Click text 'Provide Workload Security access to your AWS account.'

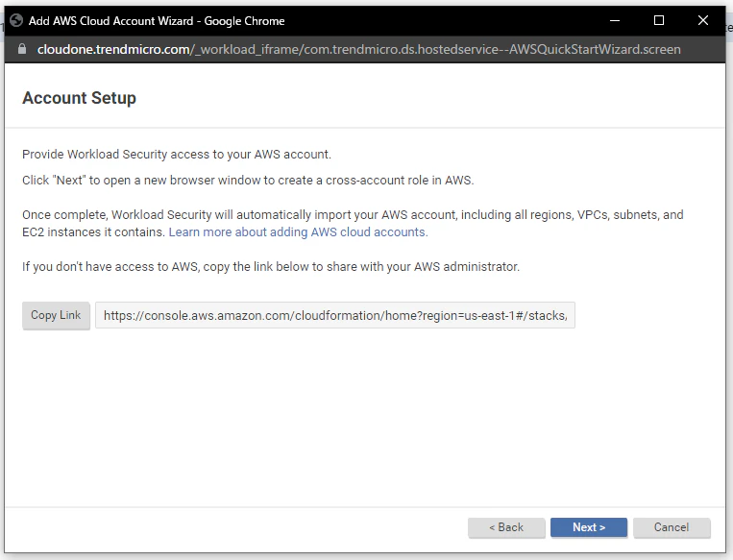[177, 155]
